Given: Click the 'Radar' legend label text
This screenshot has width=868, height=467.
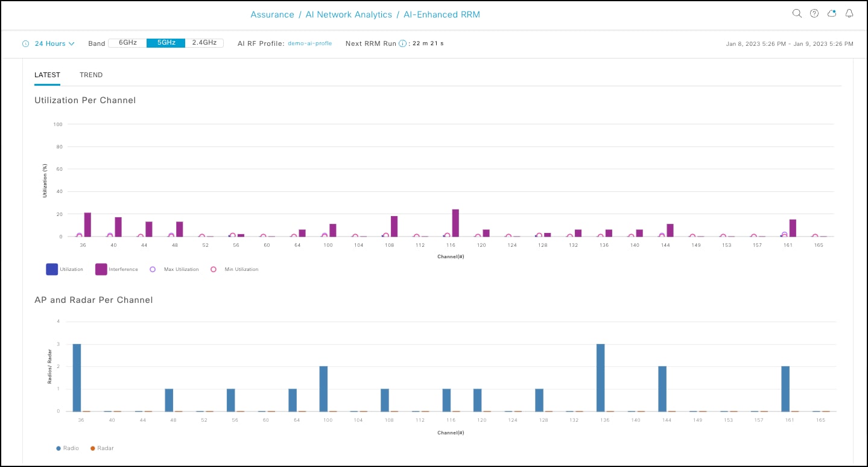Looking at the screenshot, I should tap(106, 448).
